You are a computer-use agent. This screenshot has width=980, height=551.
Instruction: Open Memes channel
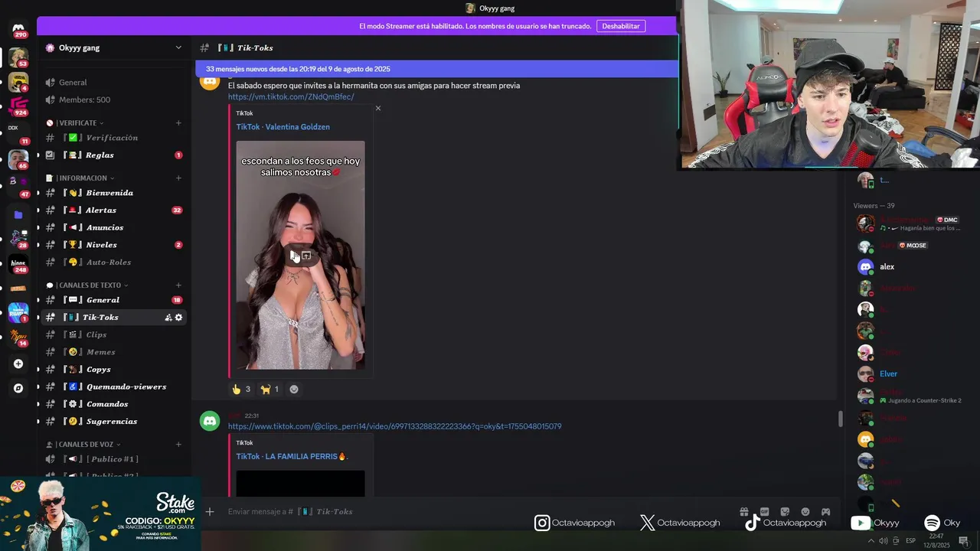(113, 352)
